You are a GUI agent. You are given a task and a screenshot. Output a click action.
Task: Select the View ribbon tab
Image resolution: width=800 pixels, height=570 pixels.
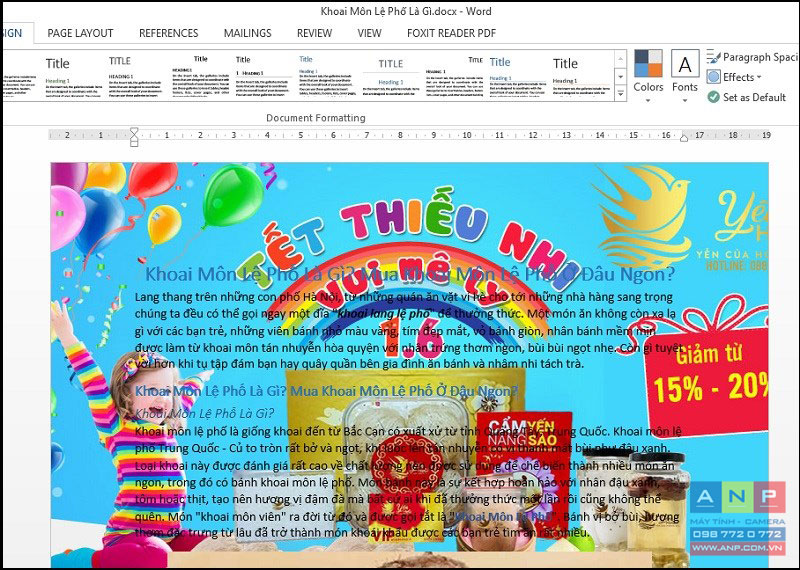369,33
